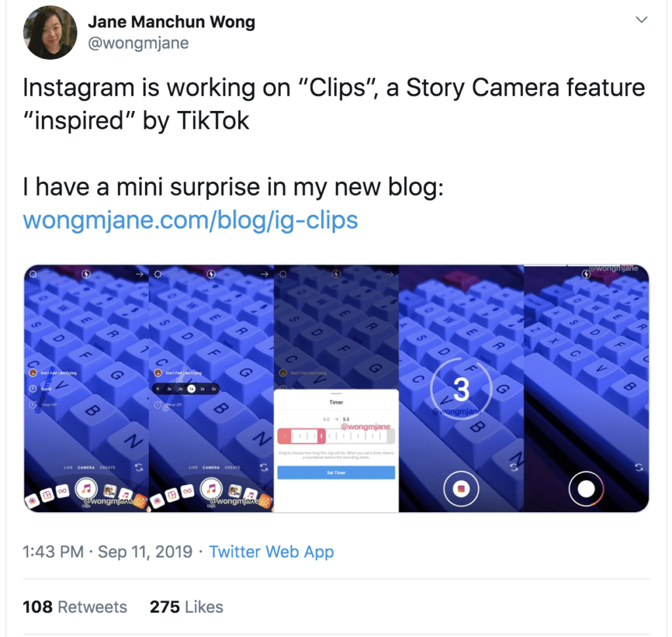
Task: Open the @wongmjane handle link
Action: click(138, 43)
